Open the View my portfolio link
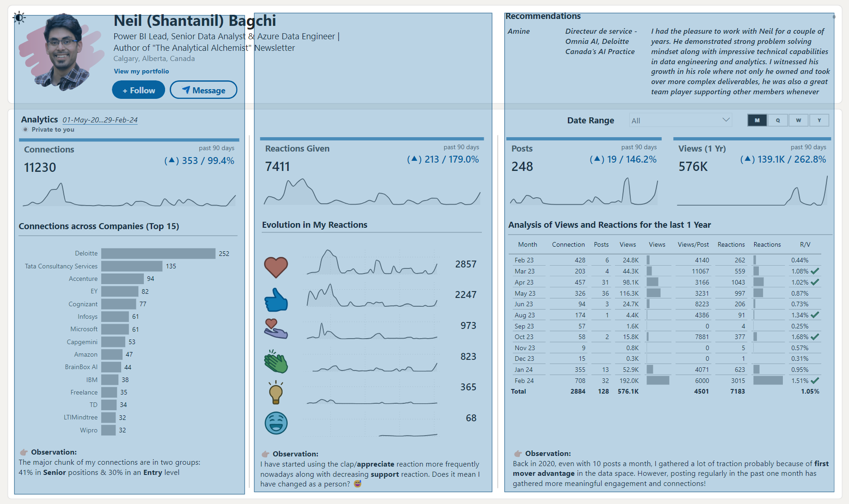Viewport: 849px width, 504px height. tap(141, 71)
